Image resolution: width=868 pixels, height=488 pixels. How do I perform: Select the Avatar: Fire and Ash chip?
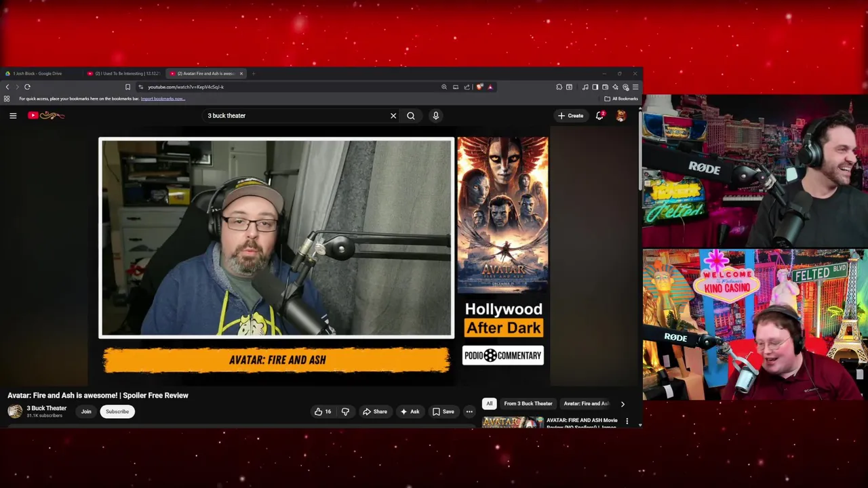click(x=587, y=403)
